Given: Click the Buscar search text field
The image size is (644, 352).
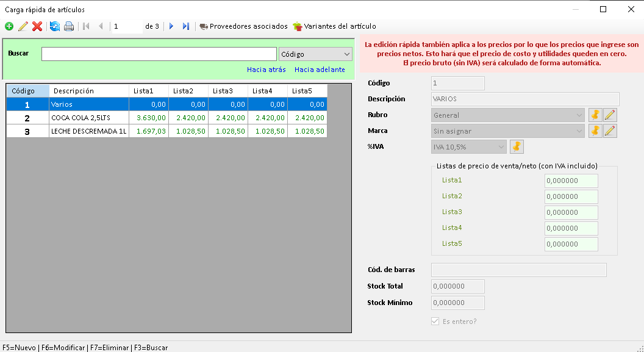Looking at the screenshot, I should tap(159, 54).
